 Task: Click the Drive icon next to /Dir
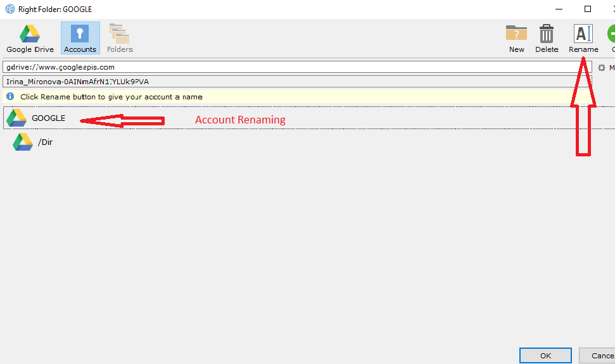[23, 142]
